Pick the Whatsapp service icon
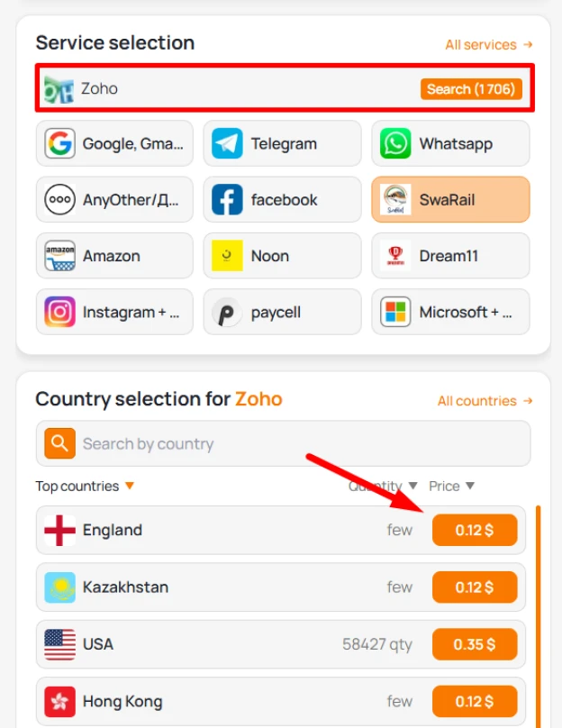This screenshot has width=562, height=728. 395,143
